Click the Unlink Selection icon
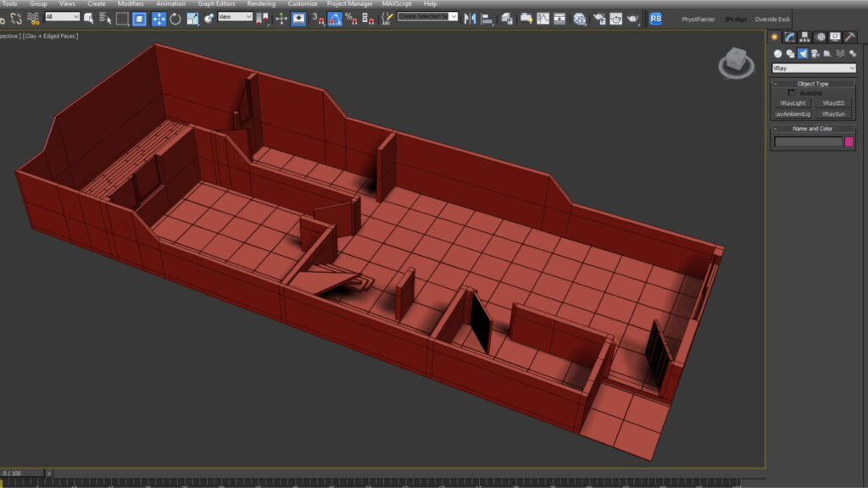Image resolution: width=868 pixels, height=488 pixels. (16, 19)
